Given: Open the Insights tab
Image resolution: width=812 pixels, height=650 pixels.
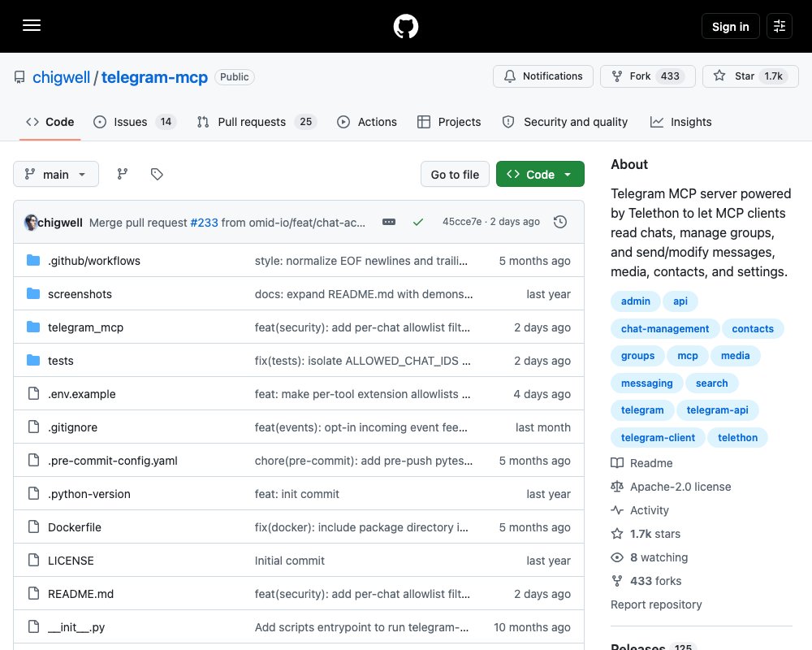Looking at the screenshot, I should [680, 122].
